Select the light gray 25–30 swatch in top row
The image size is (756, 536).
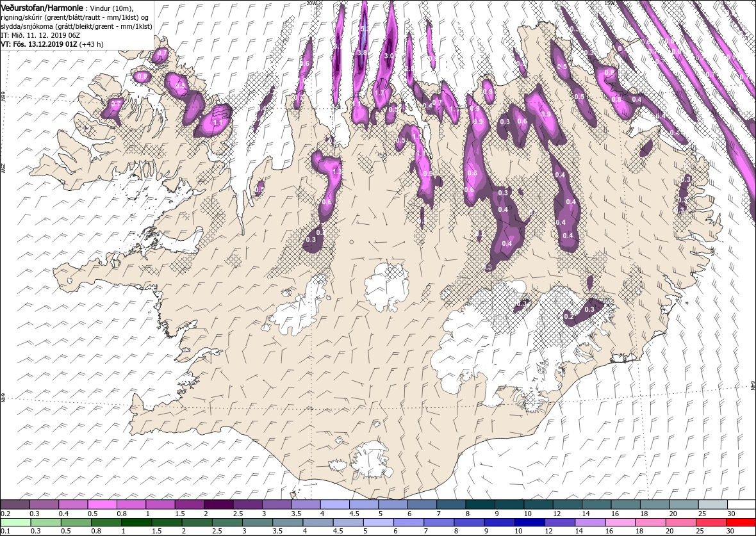pos(712,504)
